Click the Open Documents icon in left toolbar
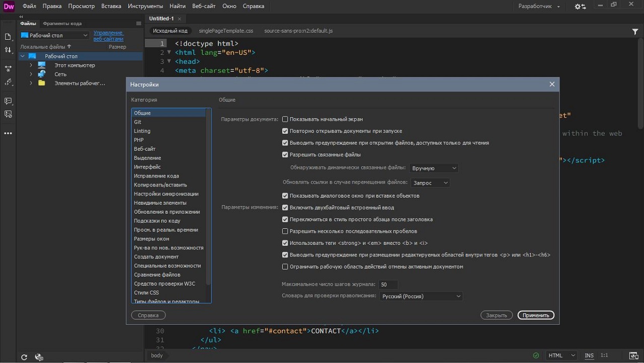Image resolution: width=644 pixels, height=363 pixels. (8, 37)
